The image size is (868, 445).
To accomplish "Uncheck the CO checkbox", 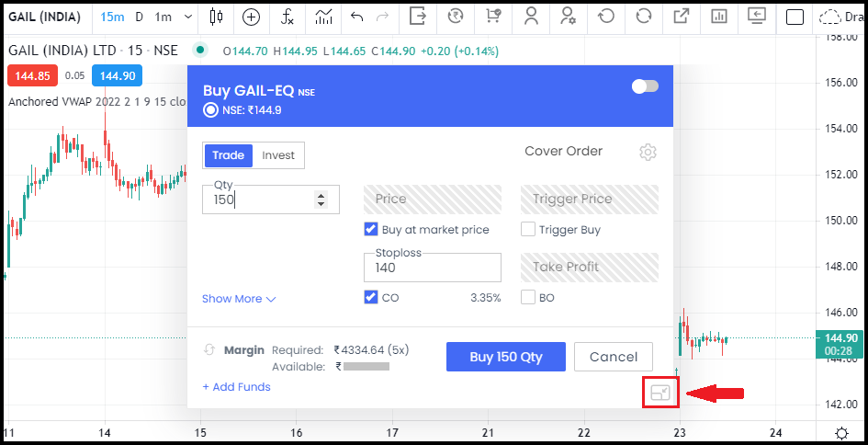I will [371, 297].
